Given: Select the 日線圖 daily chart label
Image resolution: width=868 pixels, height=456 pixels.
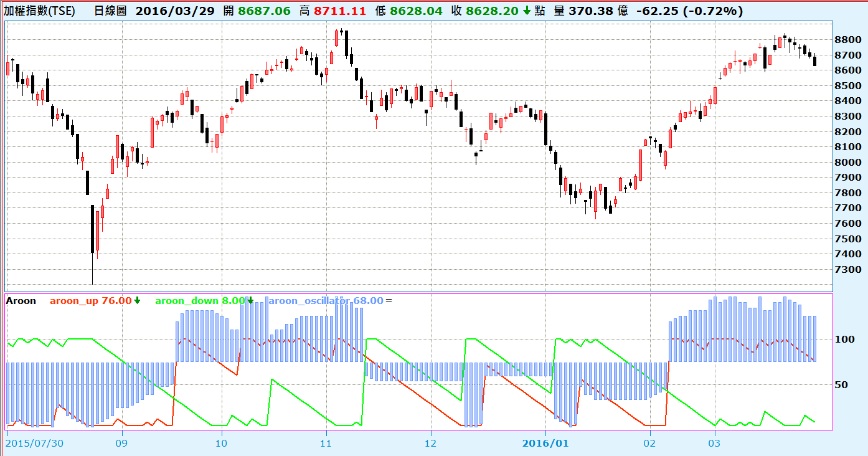Looking at the screenshot, I should pos(111,11).
